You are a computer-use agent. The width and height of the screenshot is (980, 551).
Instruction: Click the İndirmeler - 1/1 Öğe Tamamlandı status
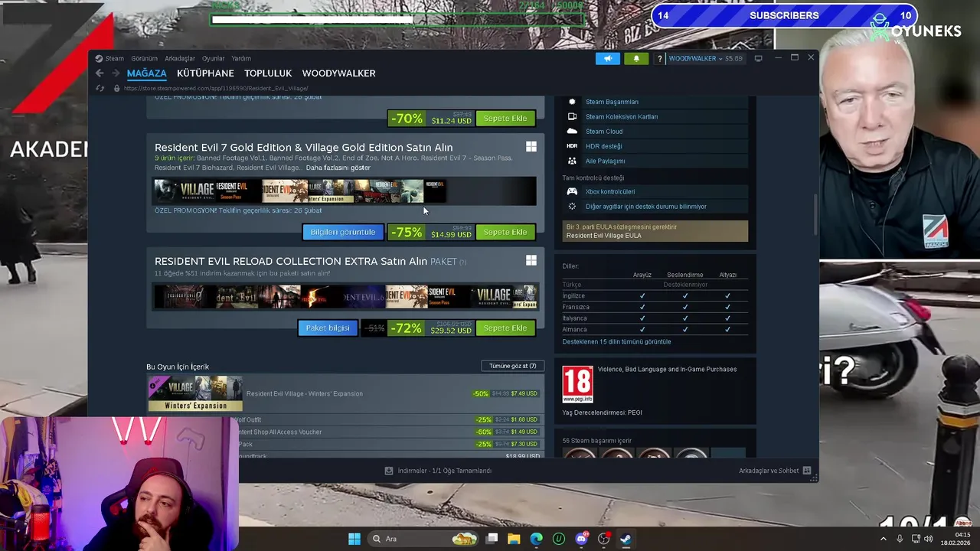pyautogui.click(x=445, y=471)
